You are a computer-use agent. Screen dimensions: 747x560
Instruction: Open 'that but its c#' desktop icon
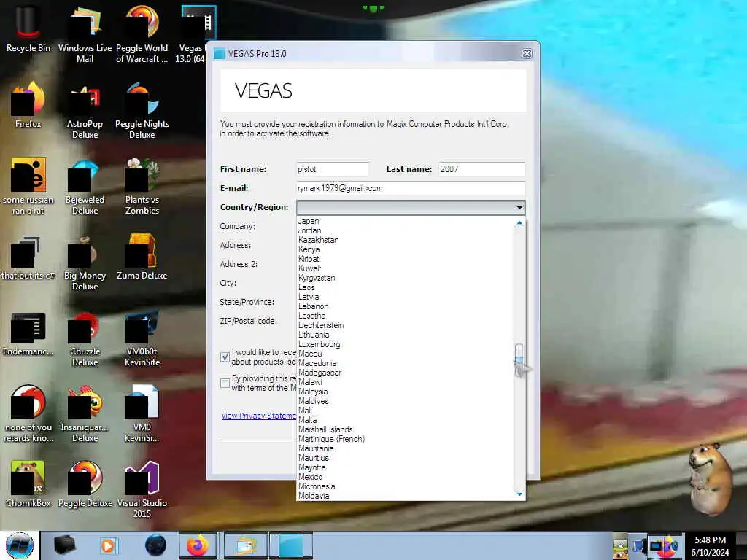(28, 257)
